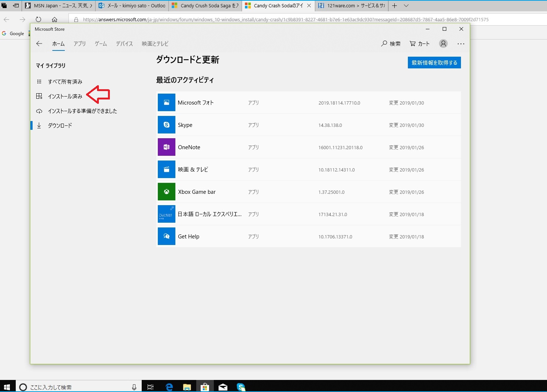Select すべて所有済み in library sidebar
The height and width of the screenshot is (392, 547).
coord(60,82)
